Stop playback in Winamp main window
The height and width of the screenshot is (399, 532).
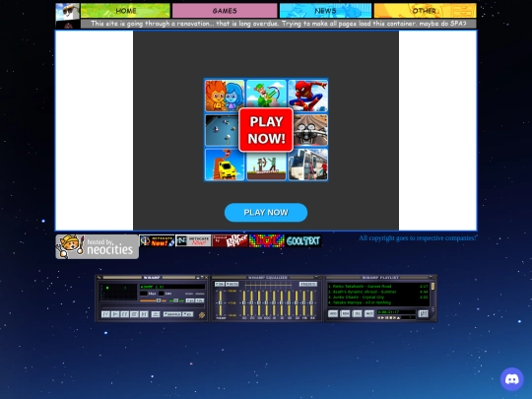134,314
